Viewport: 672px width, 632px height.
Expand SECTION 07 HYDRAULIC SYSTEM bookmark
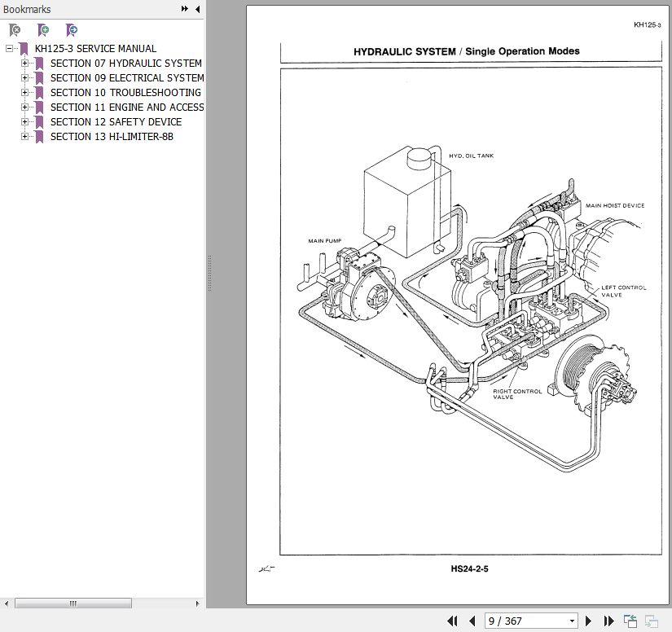pos(24,64)
